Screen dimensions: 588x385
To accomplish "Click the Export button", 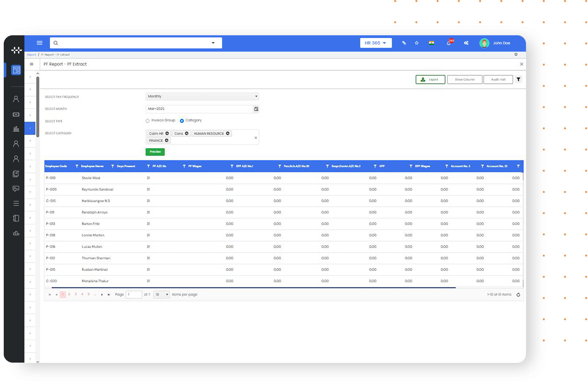I will point(430,79).
